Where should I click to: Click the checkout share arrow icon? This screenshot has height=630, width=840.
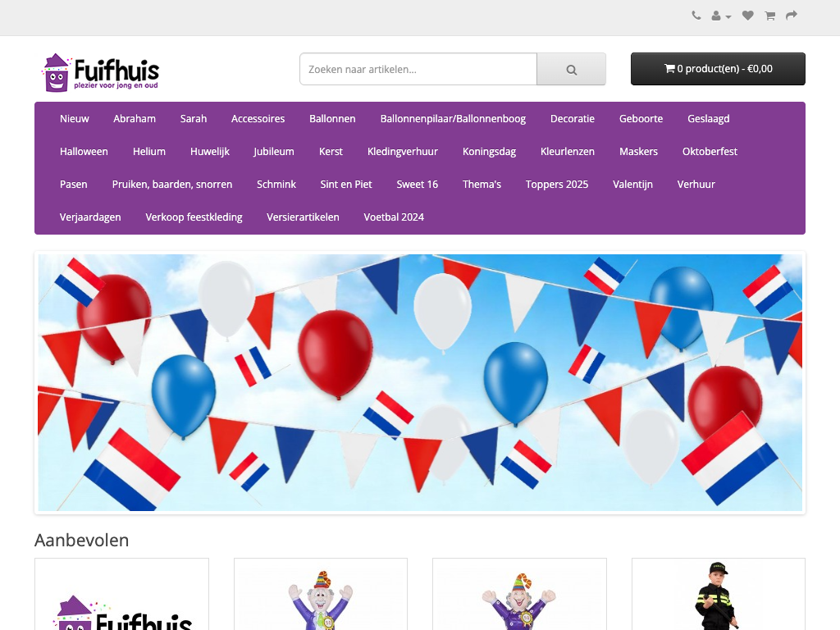point(792,16)
